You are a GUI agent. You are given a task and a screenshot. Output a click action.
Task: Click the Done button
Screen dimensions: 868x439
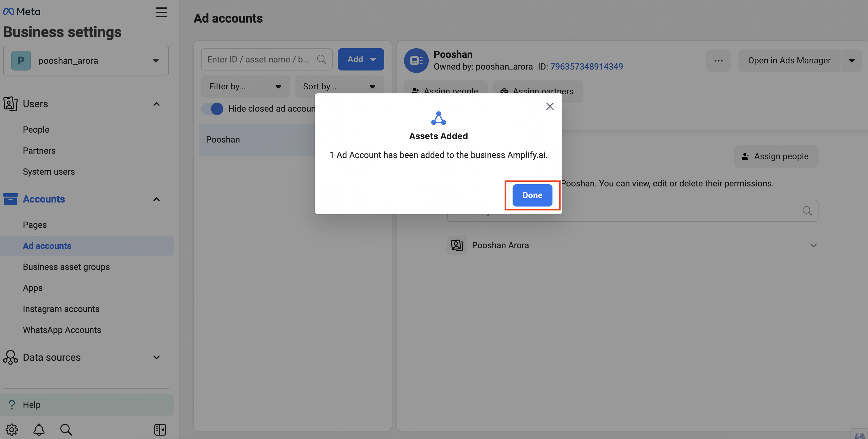coord(532,195)
